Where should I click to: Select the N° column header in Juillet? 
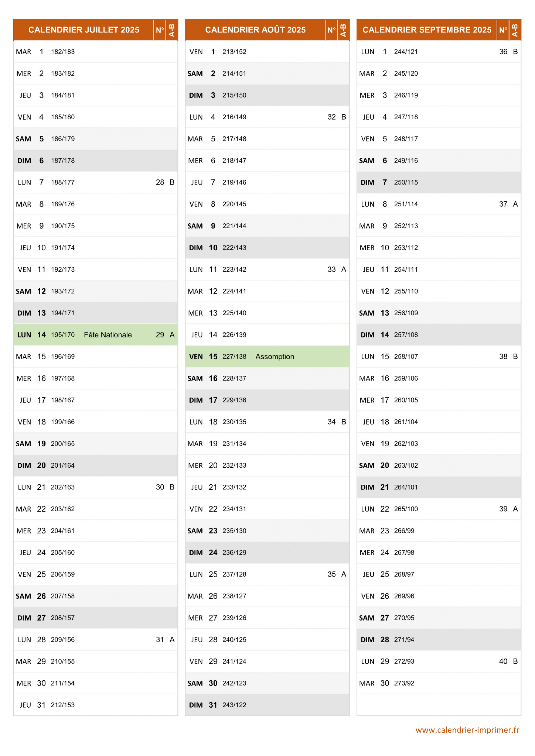pos(160,30)
